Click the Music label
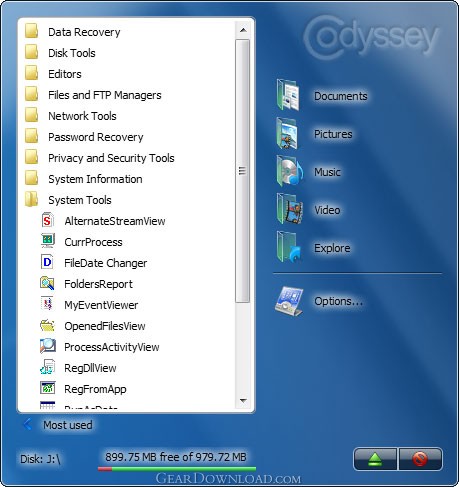 [x=327, y=172]
